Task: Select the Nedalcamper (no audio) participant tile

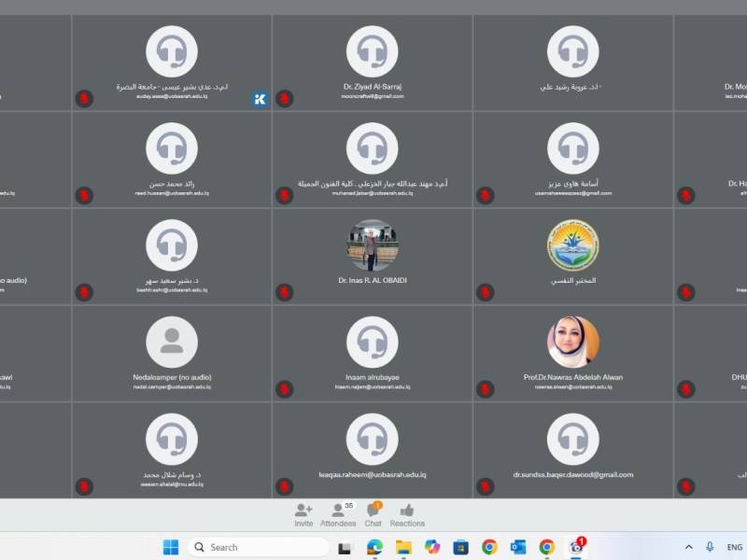Action: pyautogui.click(x=172, y=354)
